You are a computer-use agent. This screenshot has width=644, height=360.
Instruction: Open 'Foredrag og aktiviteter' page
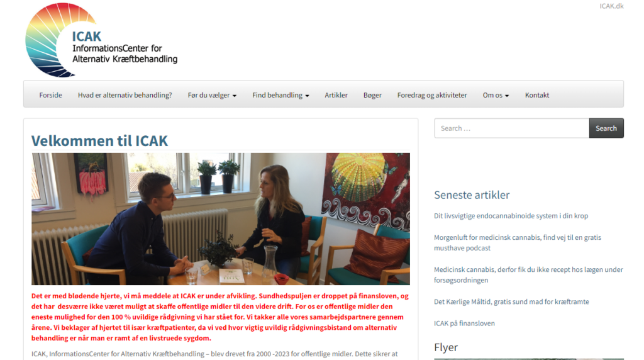[x=432, y=95]
